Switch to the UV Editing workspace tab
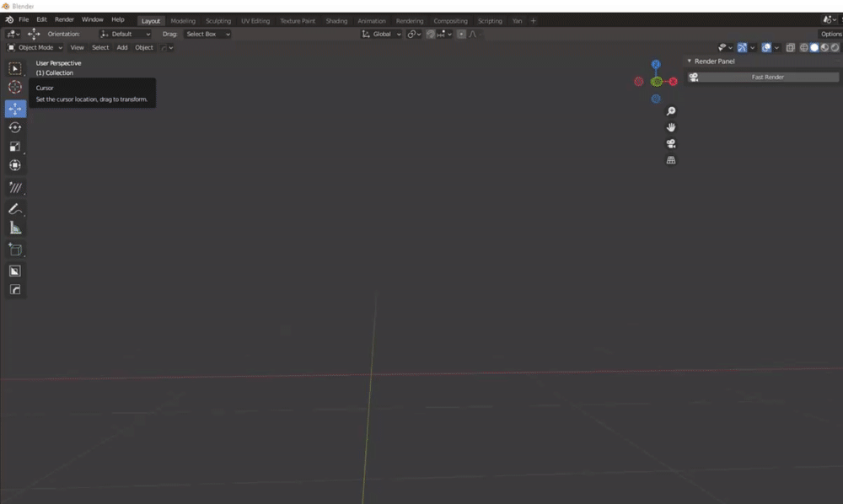The height and width of the screenshot is (504, 843). click(255, 21)
